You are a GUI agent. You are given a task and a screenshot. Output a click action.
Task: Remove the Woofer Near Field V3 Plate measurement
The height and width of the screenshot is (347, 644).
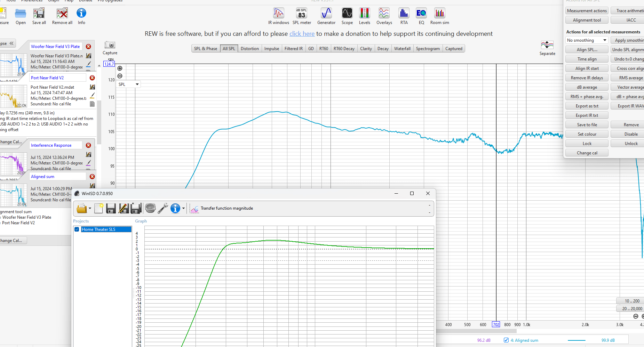[88, 47]
